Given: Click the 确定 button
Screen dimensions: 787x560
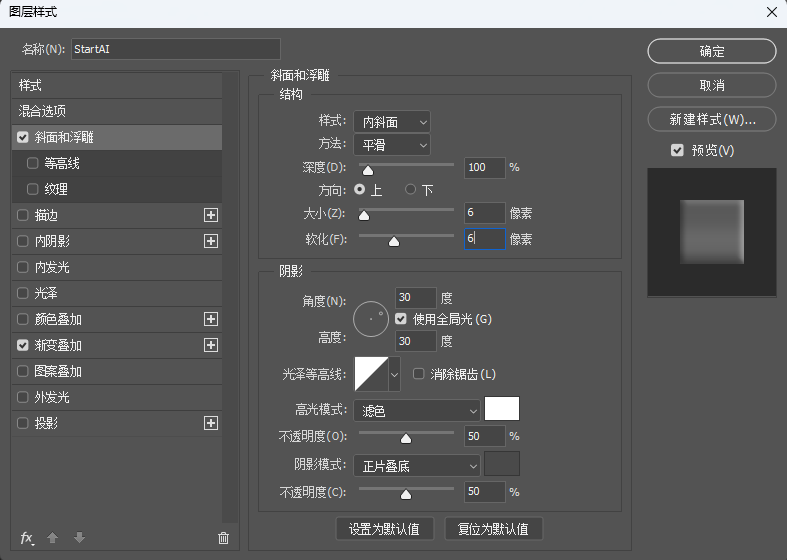Looking at the screenshot, I should pyautogui.click(x=712, y=51).
